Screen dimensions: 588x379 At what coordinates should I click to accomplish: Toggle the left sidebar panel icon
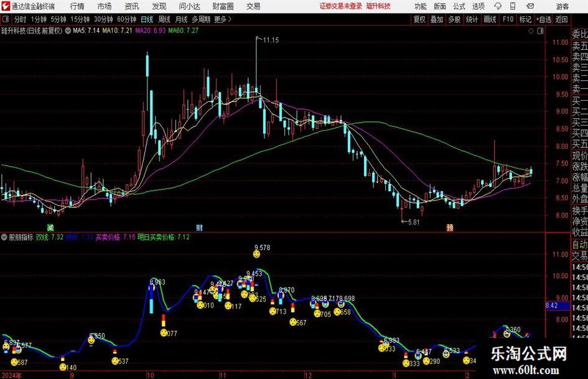[5, 19]
